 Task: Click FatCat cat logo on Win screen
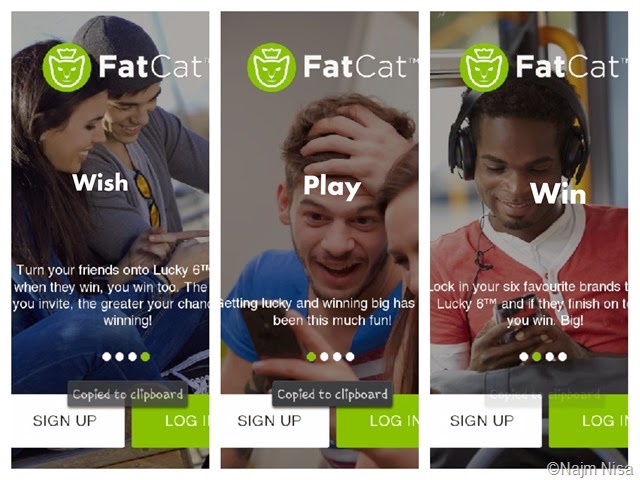coord(484,67)
